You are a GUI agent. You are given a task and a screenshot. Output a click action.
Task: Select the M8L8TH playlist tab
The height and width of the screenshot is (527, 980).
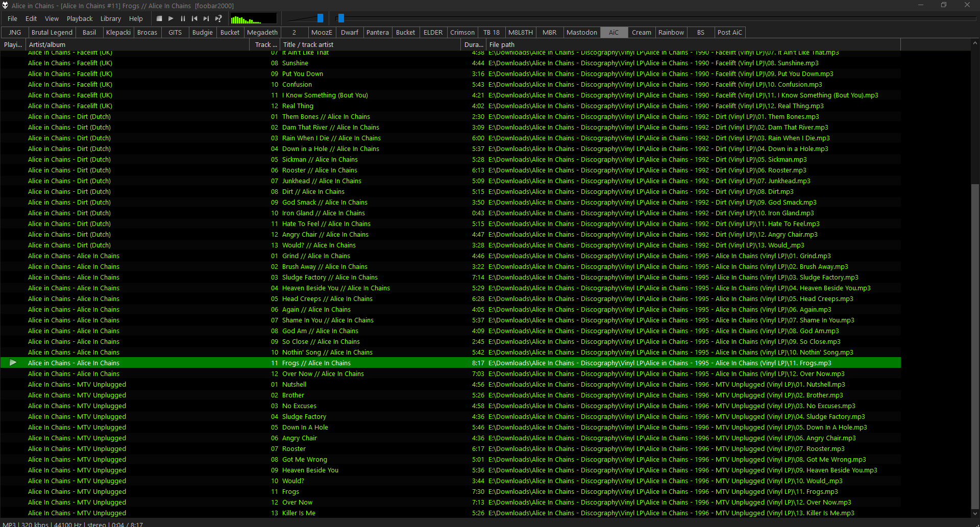coord(521,33)
